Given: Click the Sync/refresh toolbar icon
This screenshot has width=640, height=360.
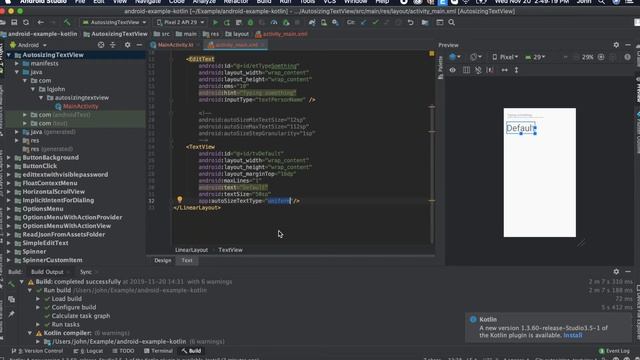Looking at the screenshot, I should (x=26, y=22).
